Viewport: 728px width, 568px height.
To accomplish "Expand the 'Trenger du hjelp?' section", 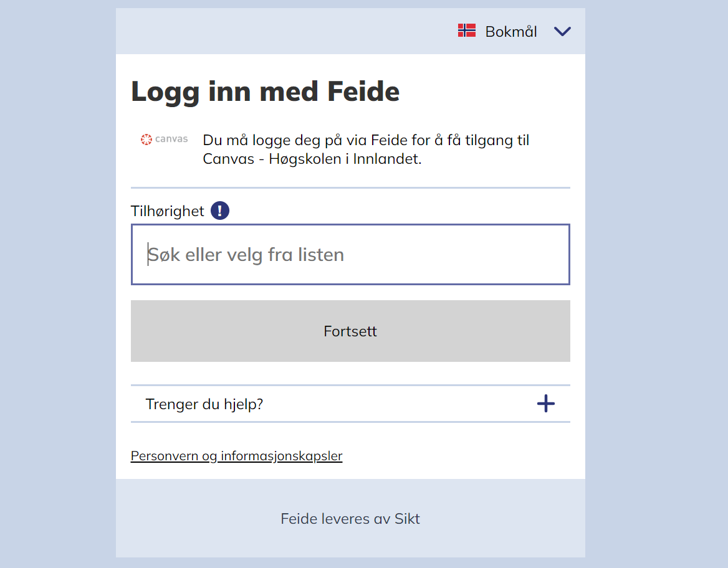I will [204, 404].
